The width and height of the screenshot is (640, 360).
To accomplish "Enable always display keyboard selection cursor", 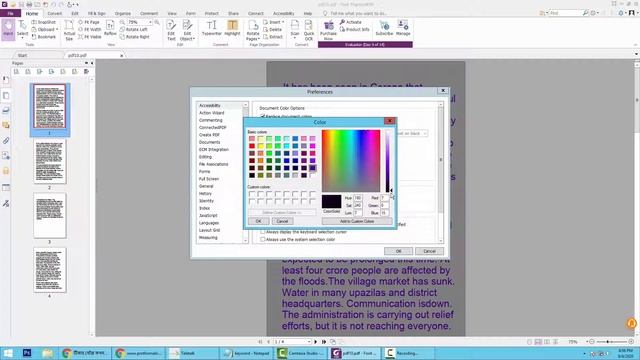I will [x=262, y=232].
